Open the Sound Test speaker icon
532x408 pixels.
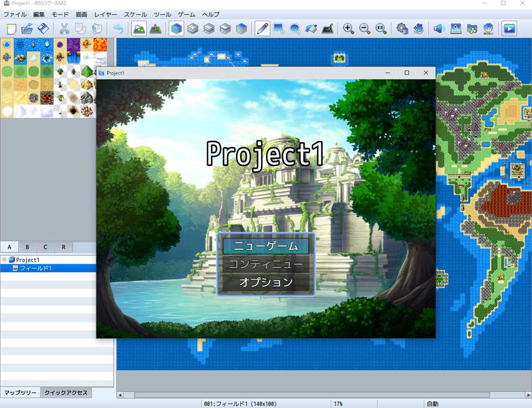click(439, 28)
